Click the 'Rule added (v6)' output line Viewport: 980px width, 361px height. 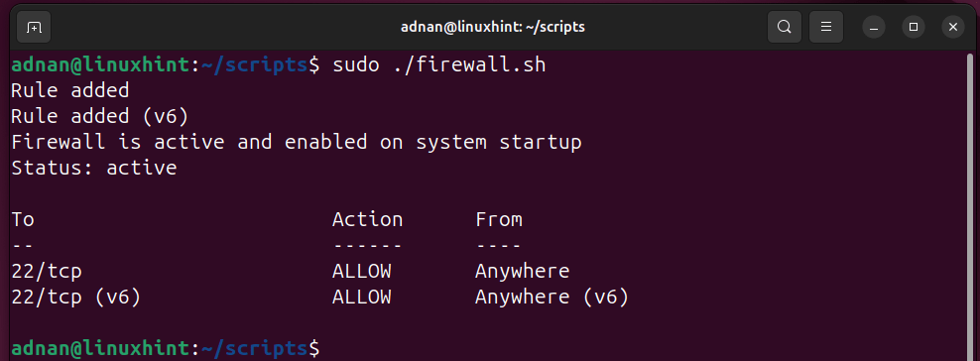tap(100, 117)
